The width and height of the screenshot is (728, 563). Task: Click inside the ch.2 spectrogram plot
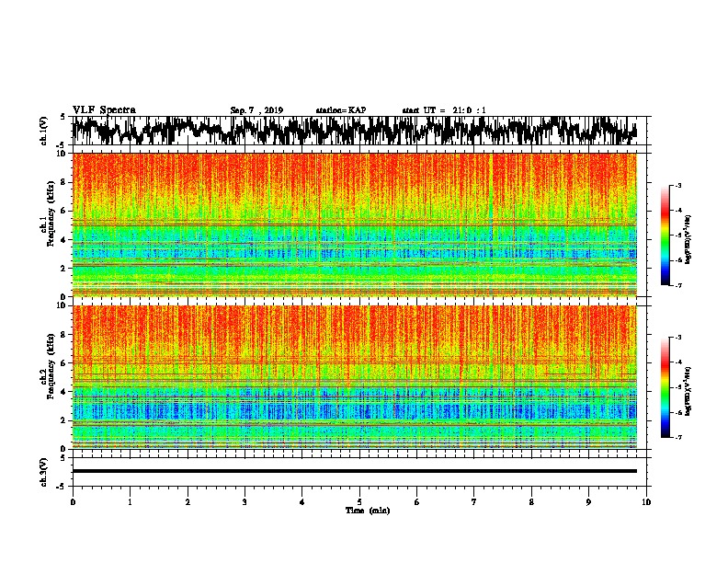[x=355, y=377]
